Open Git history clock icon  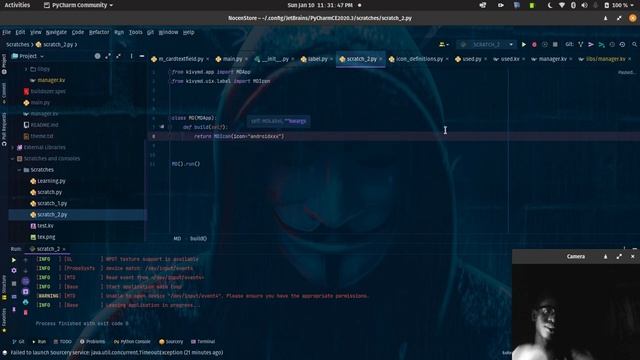tap(612, 44)
